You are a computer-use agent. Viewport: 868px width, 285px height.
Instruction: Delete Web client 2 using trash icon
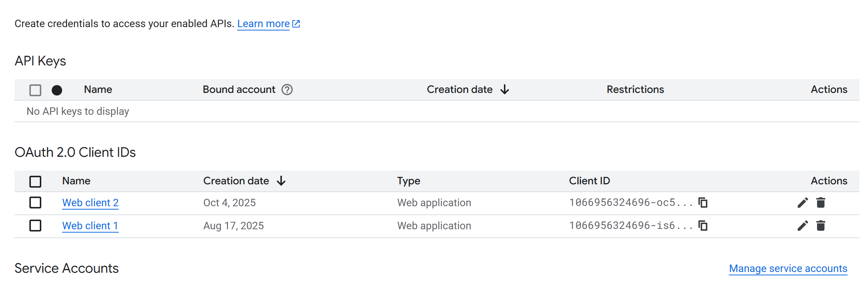click(x=821, y=203)
